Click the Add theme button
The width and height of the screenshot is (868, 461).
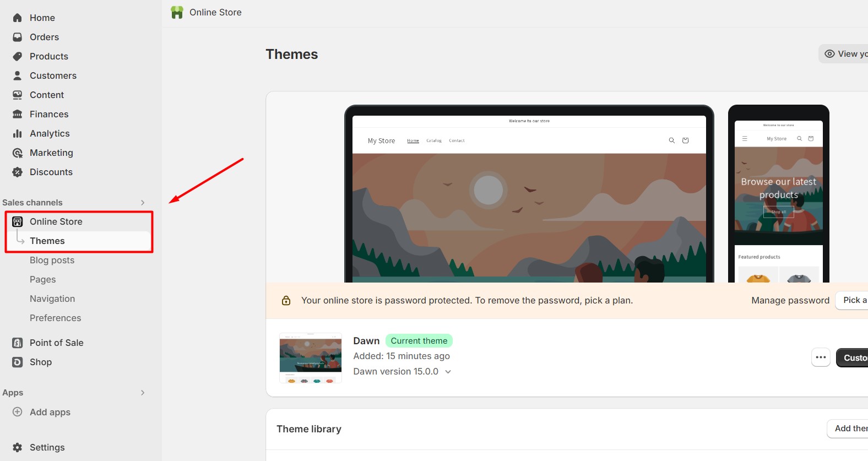[x=848, y=429]
